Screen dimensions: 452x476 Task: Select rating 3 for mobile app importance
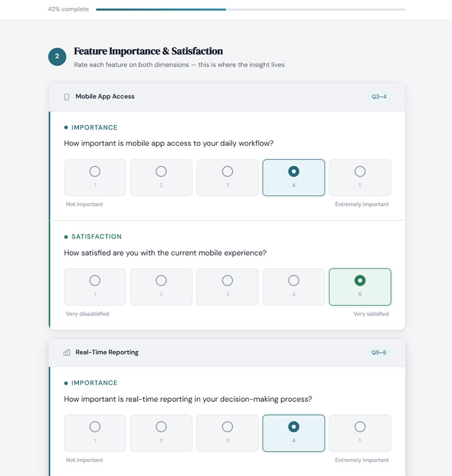tap(227, 178)
